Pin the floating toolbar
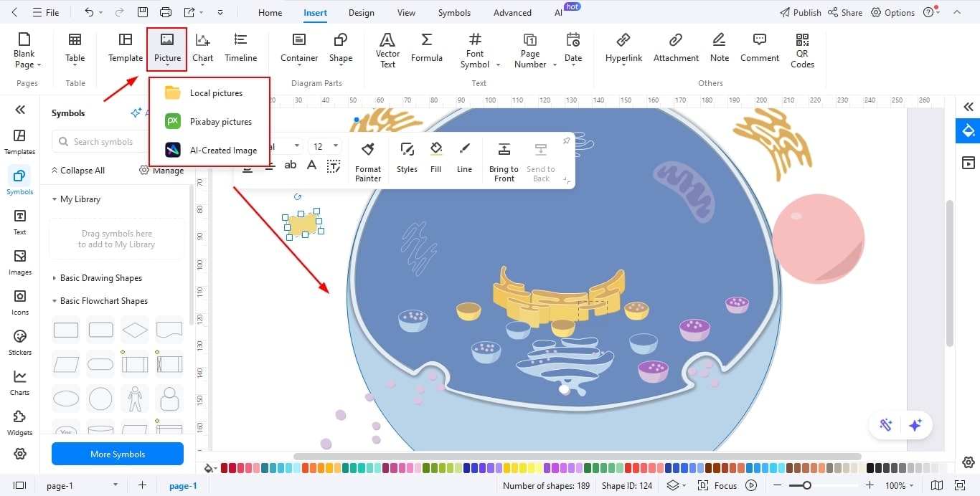The width and height of the screenshot is (980, 496). (566, 140)
